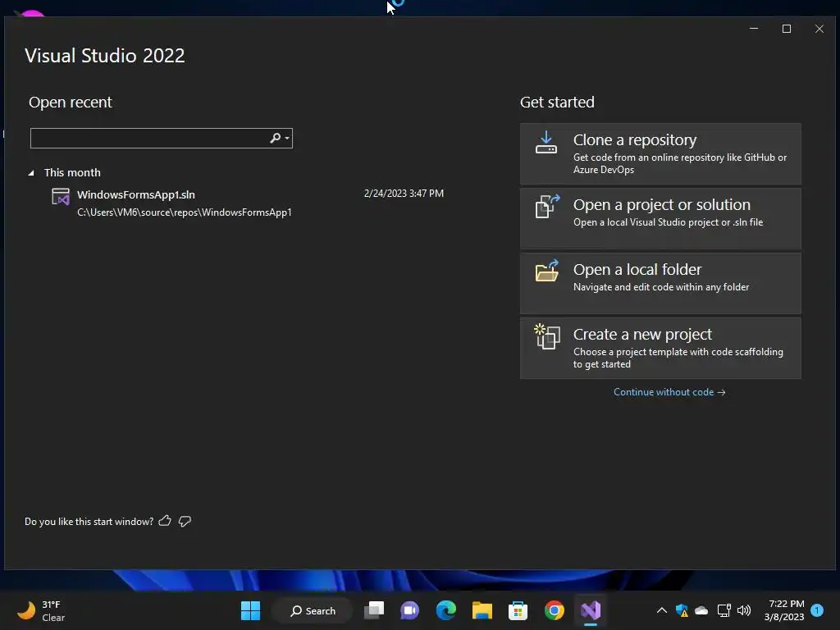Screen dimensions: 840x630
Task: Click the Windows Security tray icon
Action: click(x=682, y=610)
